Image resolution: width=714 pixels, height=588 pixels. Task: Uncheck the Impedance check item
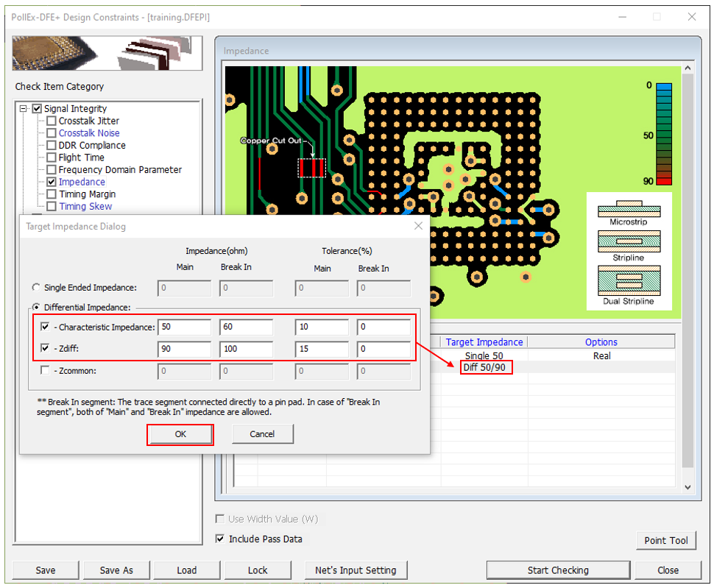point(52,182)
